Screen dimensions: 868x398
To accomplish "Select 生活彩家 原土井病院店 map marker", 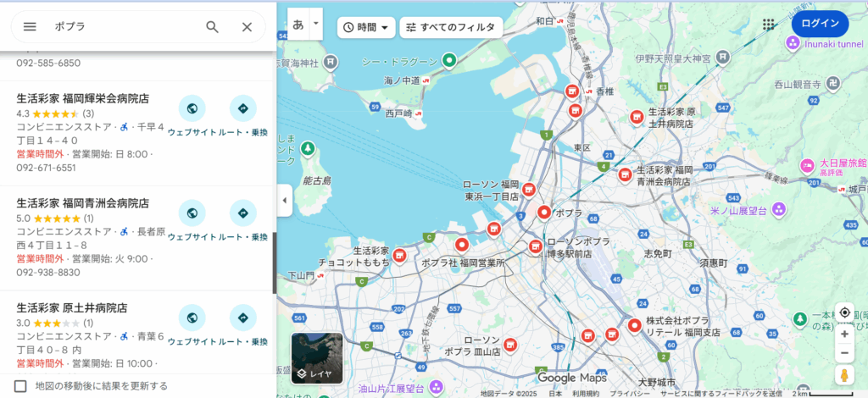I will click(637, 117).
